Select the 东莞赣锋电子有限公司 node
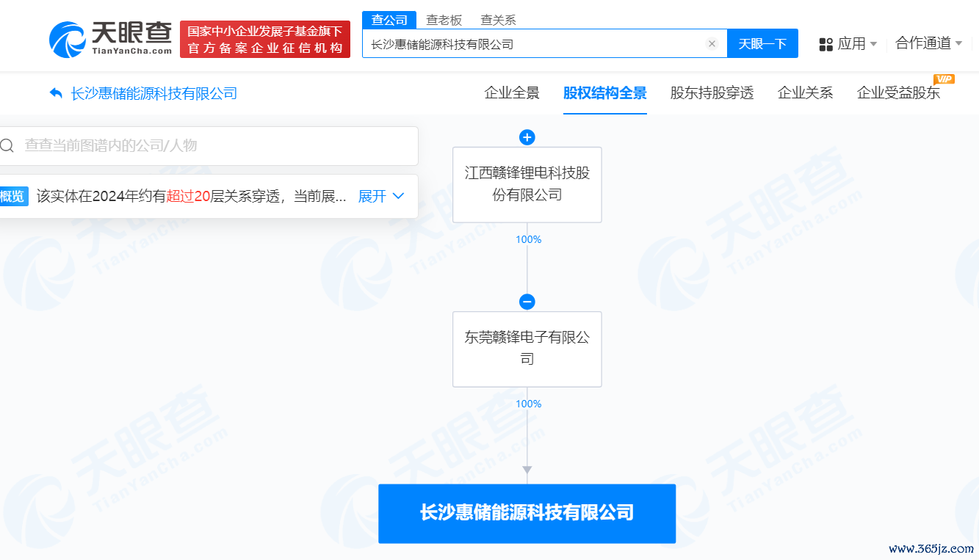The width and height of the screenshot is (979, 560). tap(527, 349)
